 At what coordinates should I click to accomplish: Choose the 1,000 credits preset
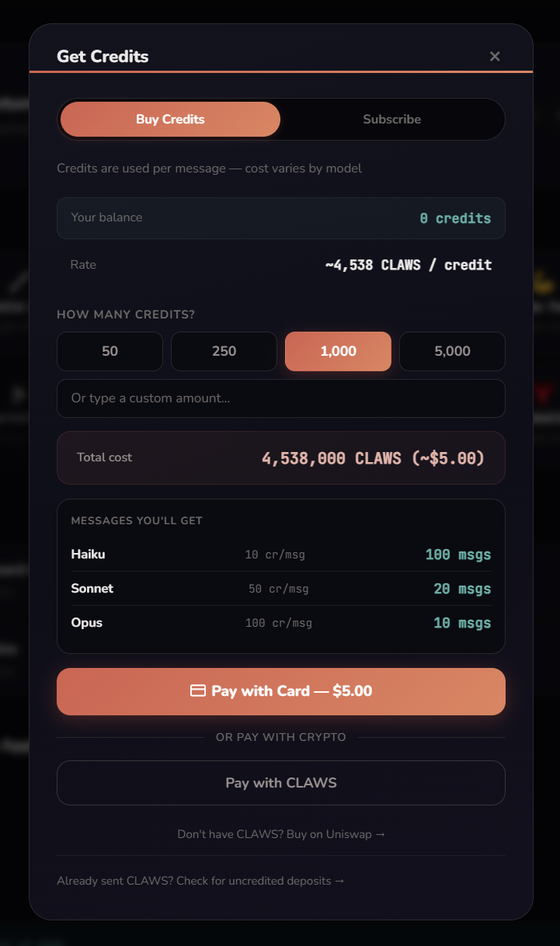tap(338, 351)
